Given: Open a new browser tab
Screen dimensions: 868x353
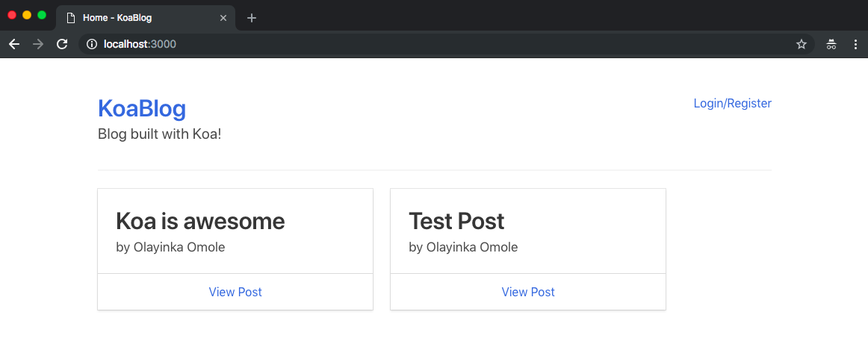Looking at the screenshot, I should click(252, 18).
